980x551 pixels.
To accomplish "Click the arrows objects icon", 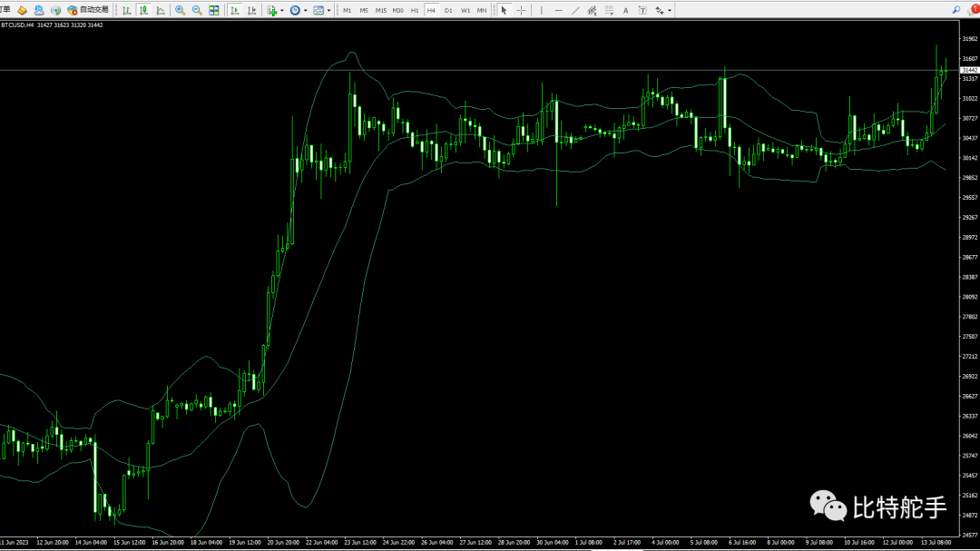I will (660, 10).
